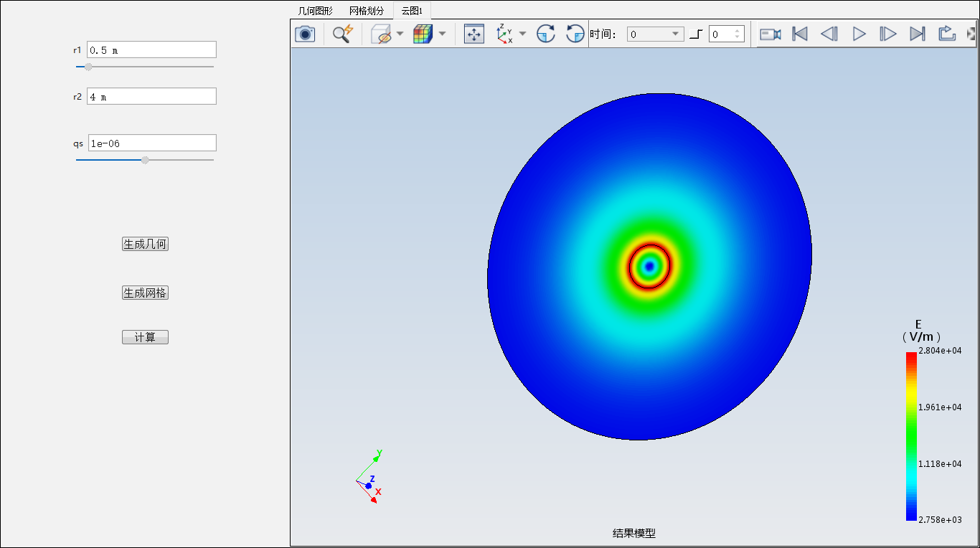Click the 时间: label in the toolbar
The image size is (980, 548).
[x=603, y=34]
